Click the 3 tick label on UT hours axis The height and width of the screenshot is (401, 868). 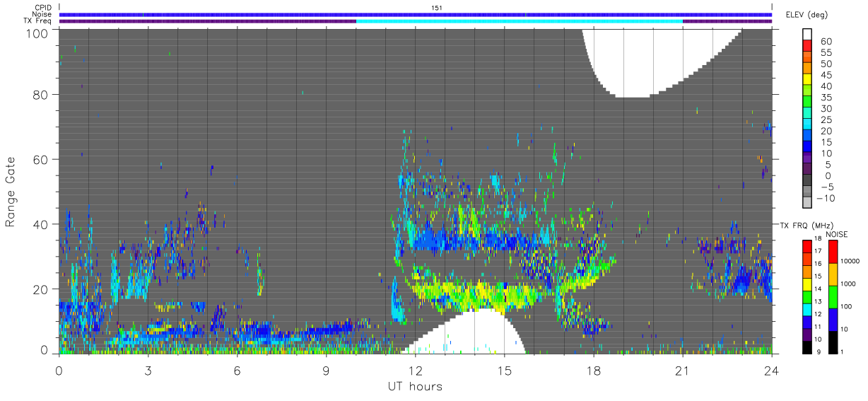point(148,369)
